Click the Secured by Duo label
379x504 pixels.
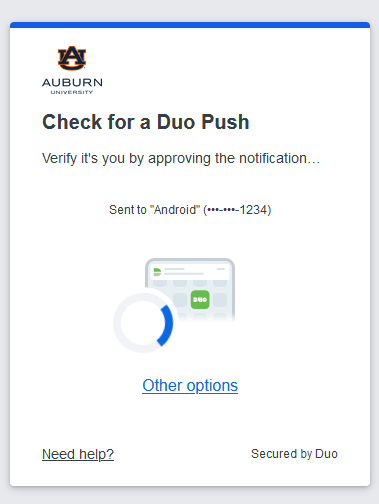click(294, 454)
